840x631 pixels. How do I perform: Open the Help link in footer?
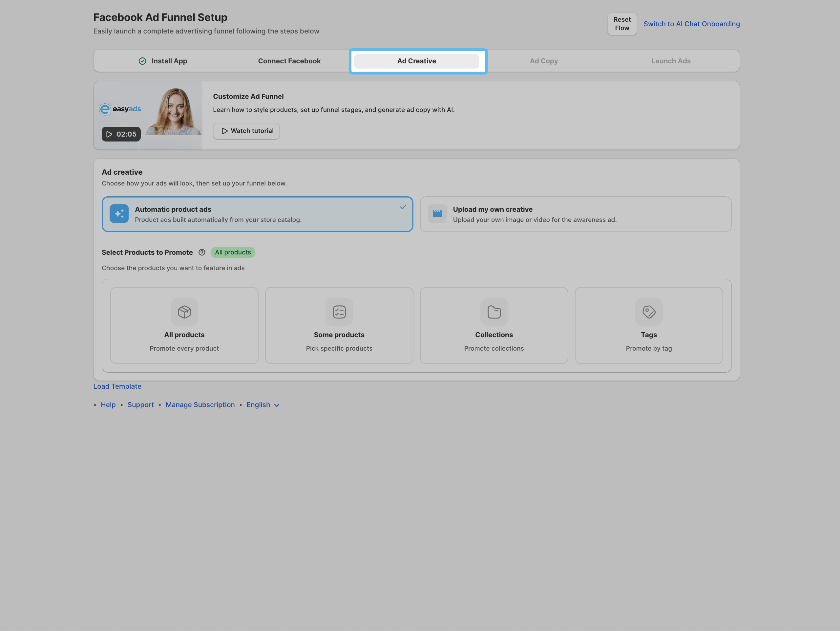[108, 405]
